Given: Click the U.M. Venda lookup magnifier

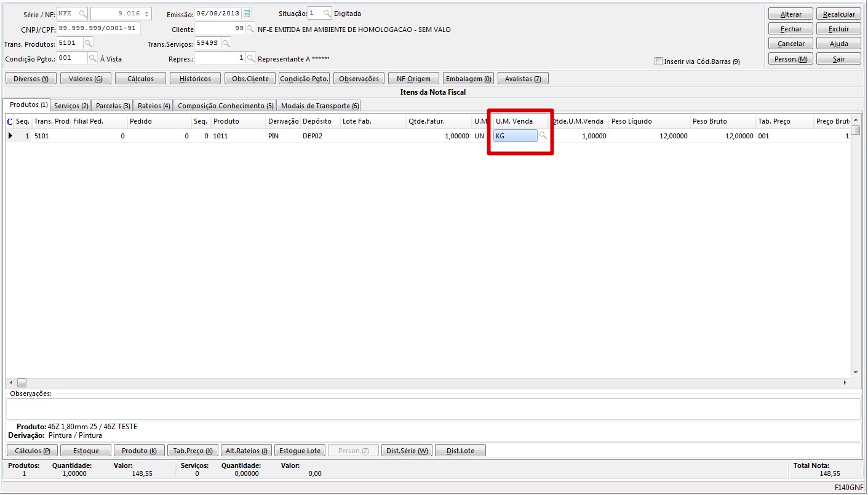Looking at the screenshot, I should pos(543,136).
